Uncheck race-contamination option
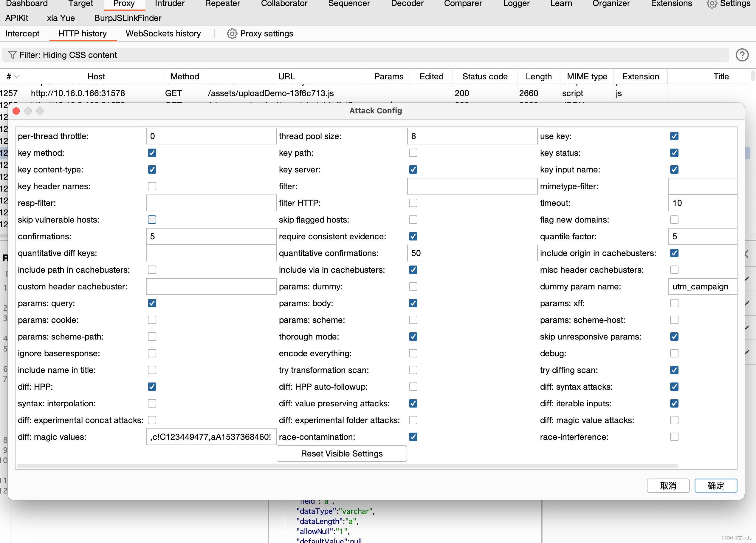This screenshot has height=543, width=756. (413, 437)
